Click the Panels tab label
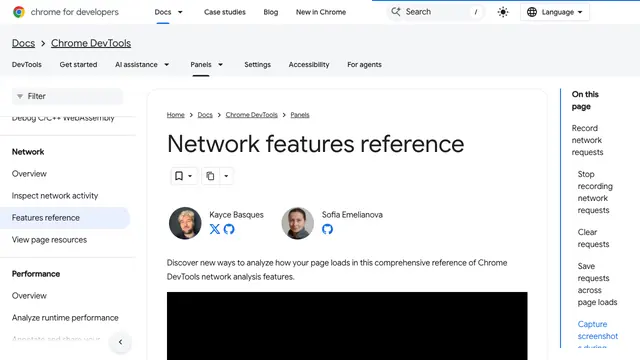640x360 pixels. [201, 64]
